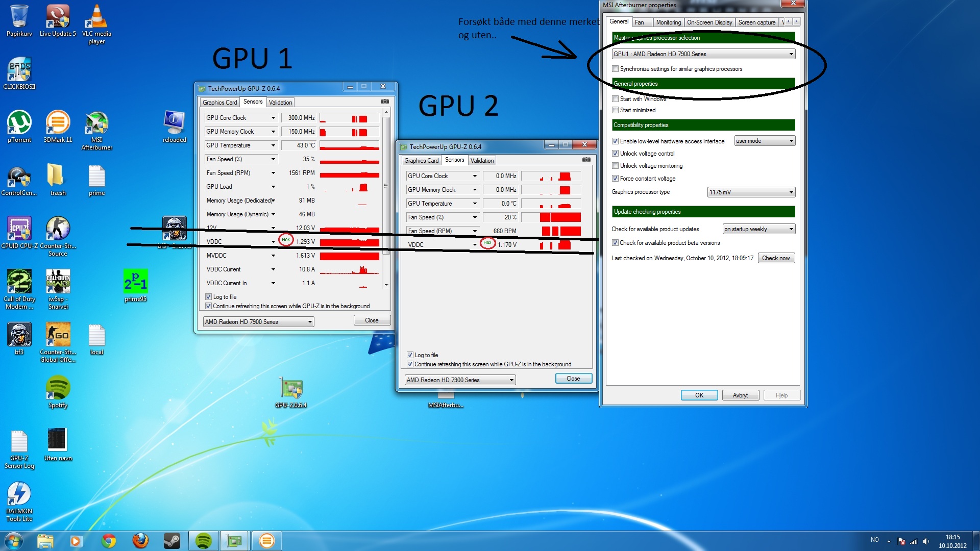The width and height of the screenshot is (980, 551).
Task: Open Live Update 5 desktop icon
Action: (58, 20)
